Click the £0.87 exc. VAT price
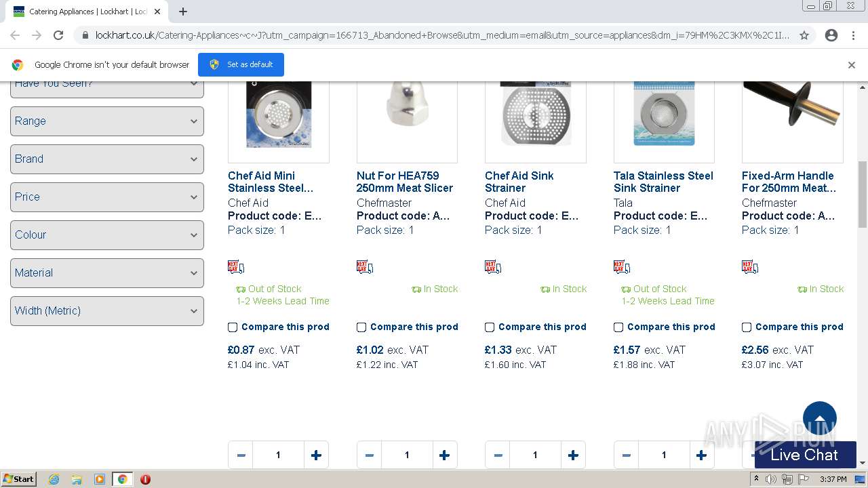This screenshot has height=488, width=868. click(x=264, y=350)
